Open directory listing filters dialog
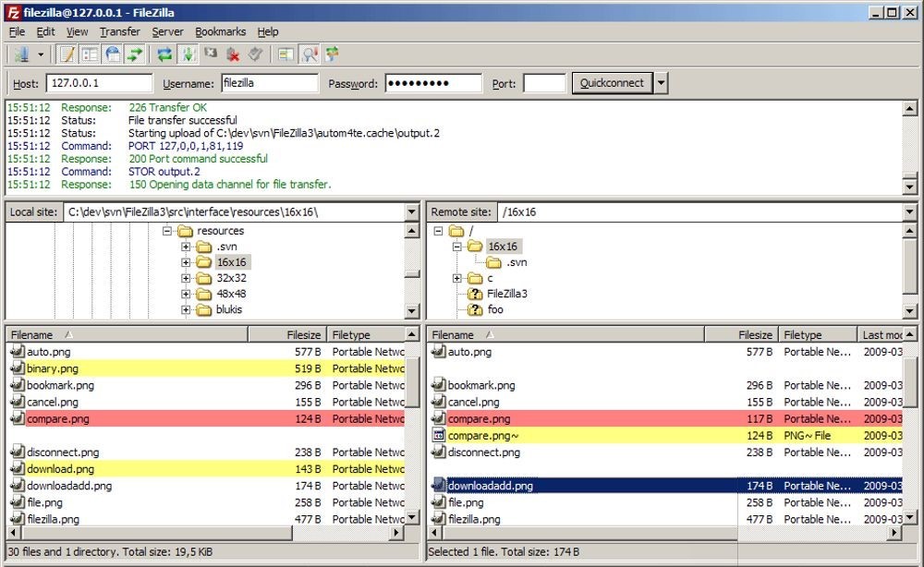 286,54
